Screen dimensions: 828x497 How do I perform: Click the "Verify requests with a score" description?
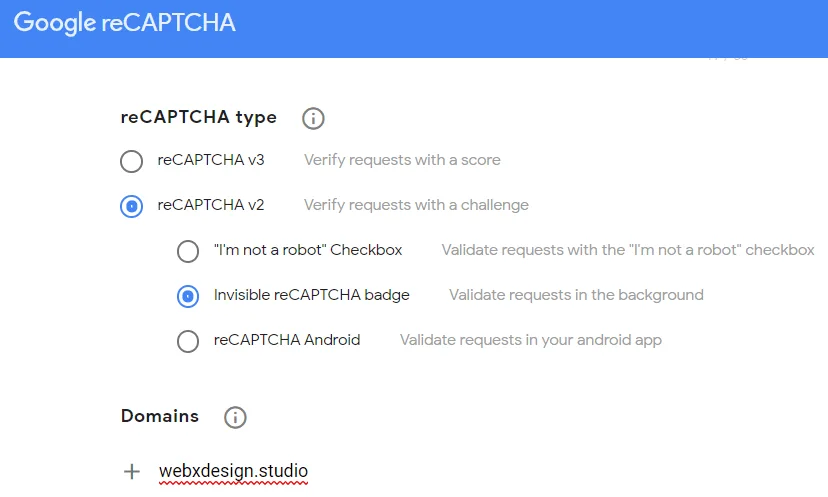point(402,160)
